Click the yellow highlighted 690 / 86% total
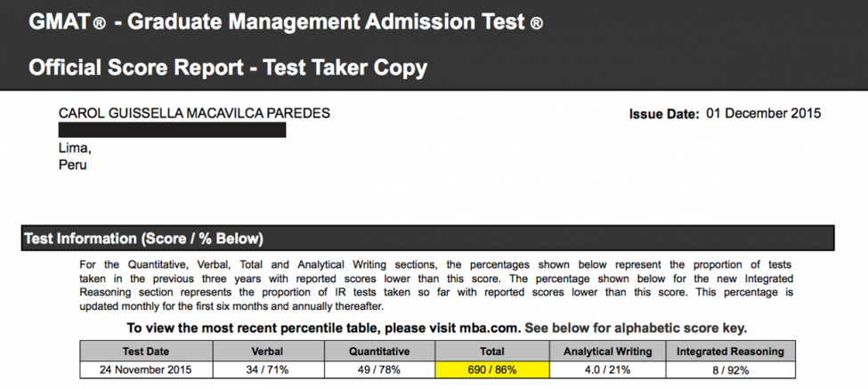The width and height of the screenshot is (868, 389). tap(491, 369)
